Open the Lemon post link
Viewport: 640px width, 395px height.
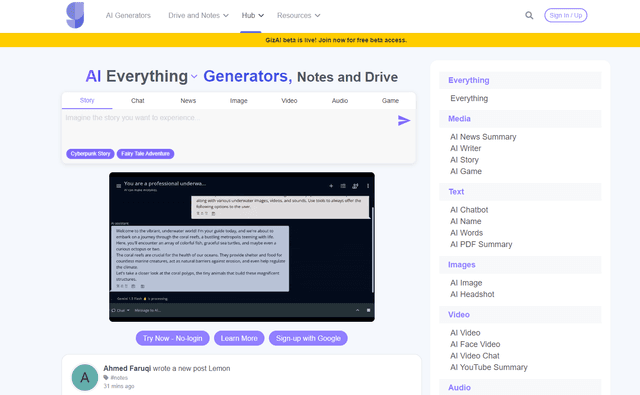(219, 368)
